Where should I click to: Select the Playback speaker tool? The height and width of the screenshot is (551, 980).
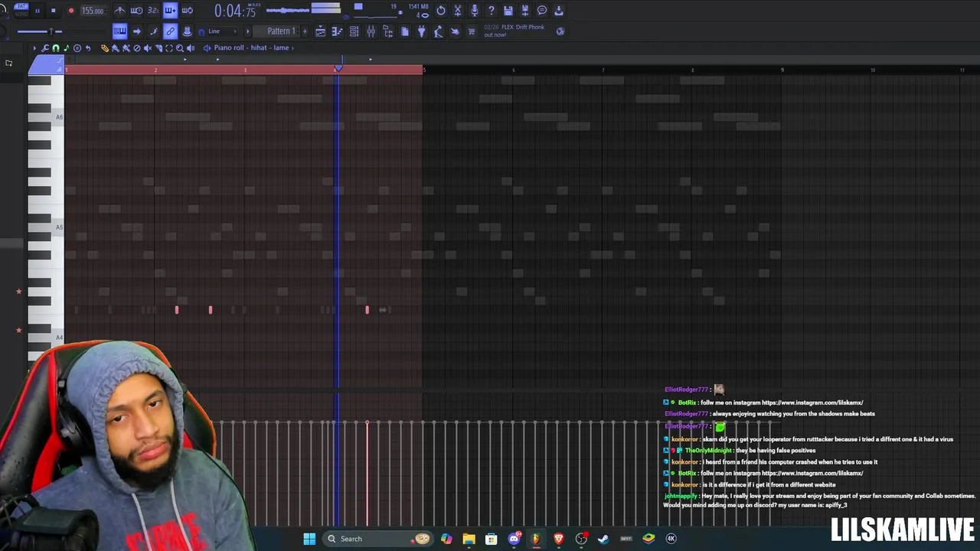click(191, 48)
